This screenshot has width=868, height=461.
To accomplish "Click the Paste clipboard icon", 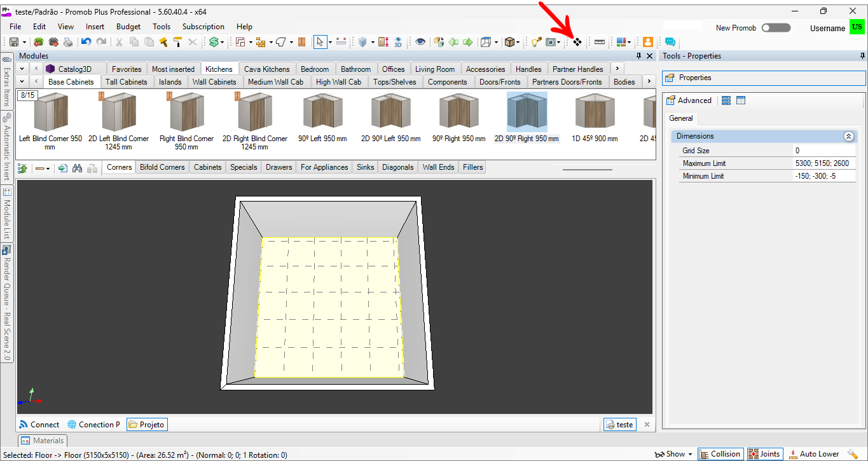I will point(149,42).
